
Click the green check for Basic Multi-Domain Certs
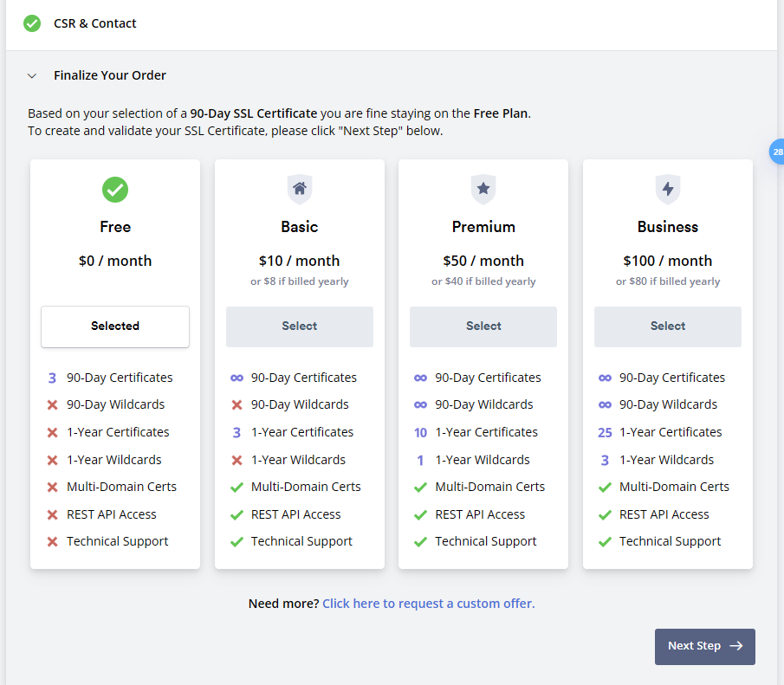click(237, 487)
